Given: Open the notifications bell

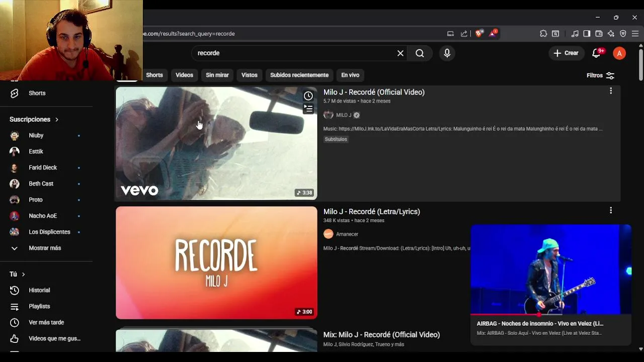Looking at the screenshot, I should [597, 53].
